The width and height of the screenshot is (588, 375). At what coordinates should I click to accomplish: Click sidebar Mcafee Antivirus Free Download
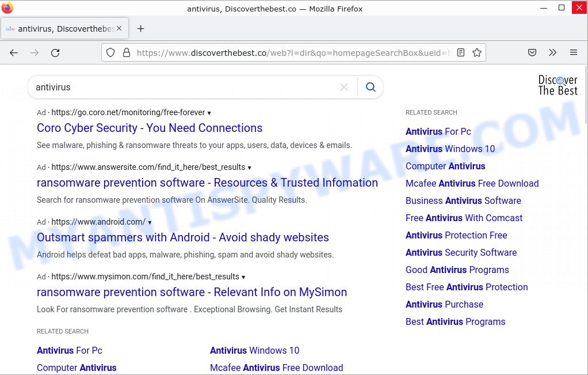472,184
